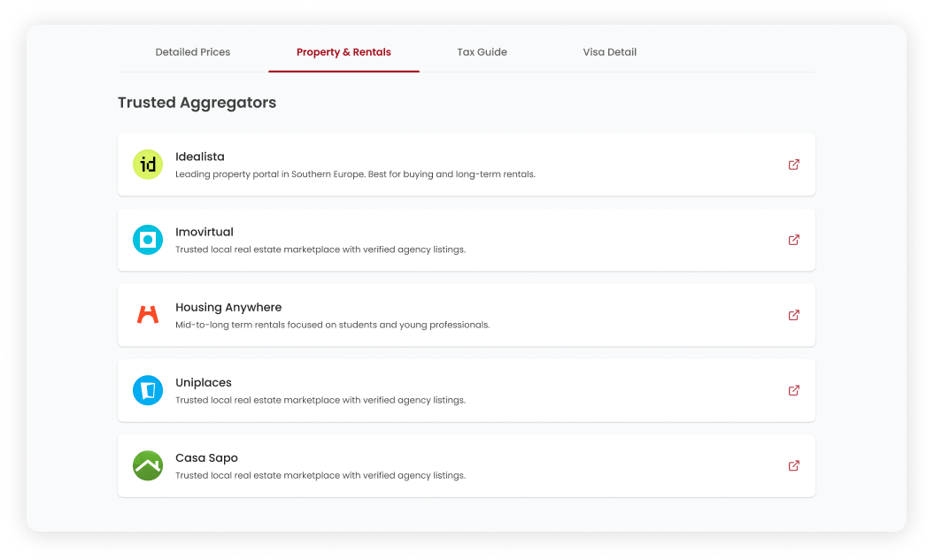The height and width of the screenshot is (560, 934).
Task: Open the external link for Casa Sapo
Action: click(794, 465)
